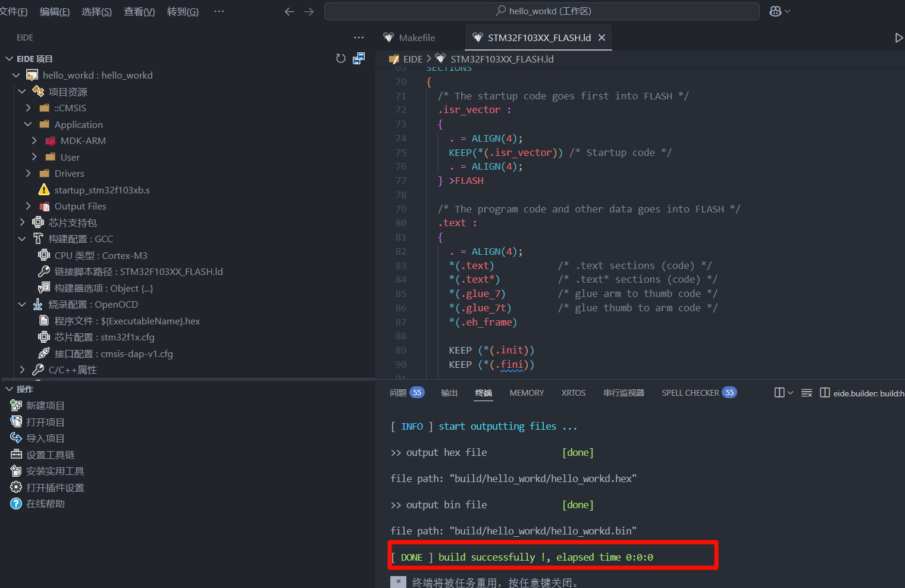The height and width of the screenshot is (588, 905).
Task: Select 芯片配置 : stm32f1x.cfg item
Action: pos(104,337)
